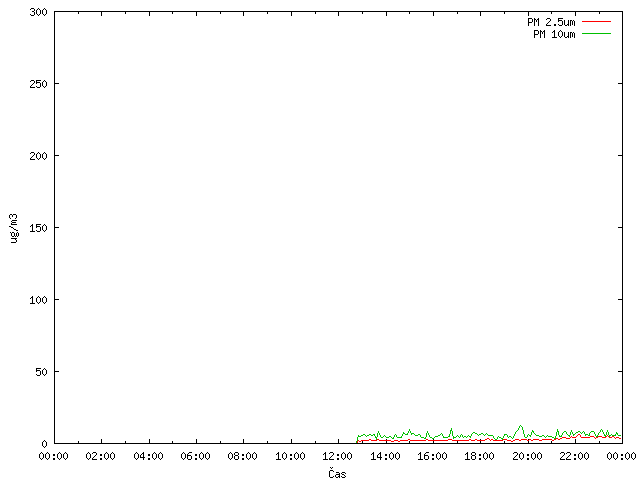Image resolution: width=640 pixels, height=480 pixels.
Task: Click the green PM 10um legend line
Action: click(x=596, y=33)
